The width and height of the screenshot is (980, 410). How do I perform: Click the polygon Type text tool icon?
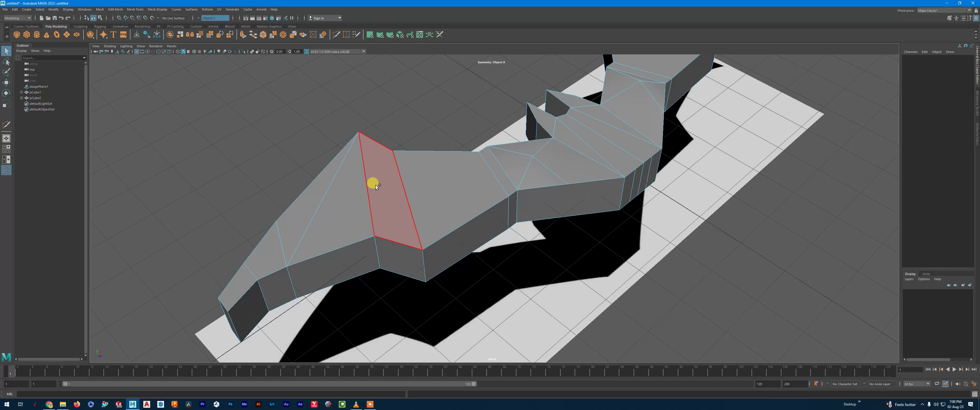[x=113, y=35]
